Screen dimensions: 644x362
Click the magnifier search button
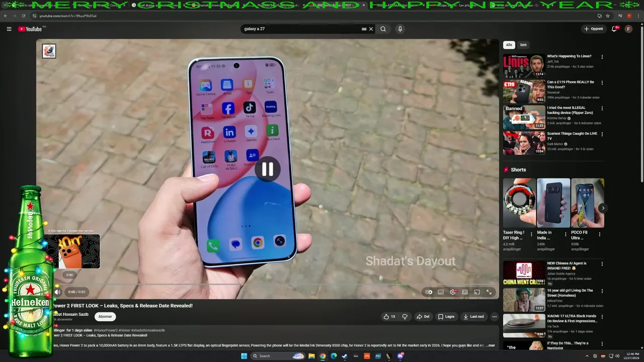click(383, 29)
